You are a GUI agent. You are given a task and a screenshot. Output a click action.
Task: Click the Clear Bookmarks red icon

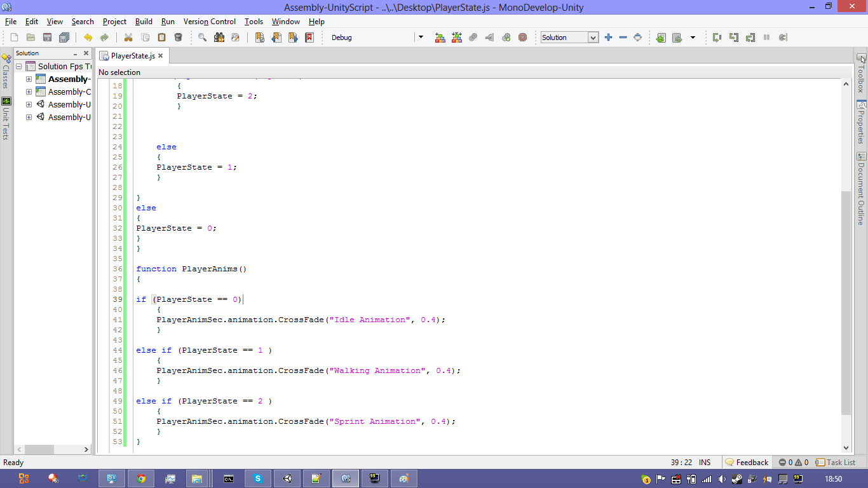coord(309,37)
